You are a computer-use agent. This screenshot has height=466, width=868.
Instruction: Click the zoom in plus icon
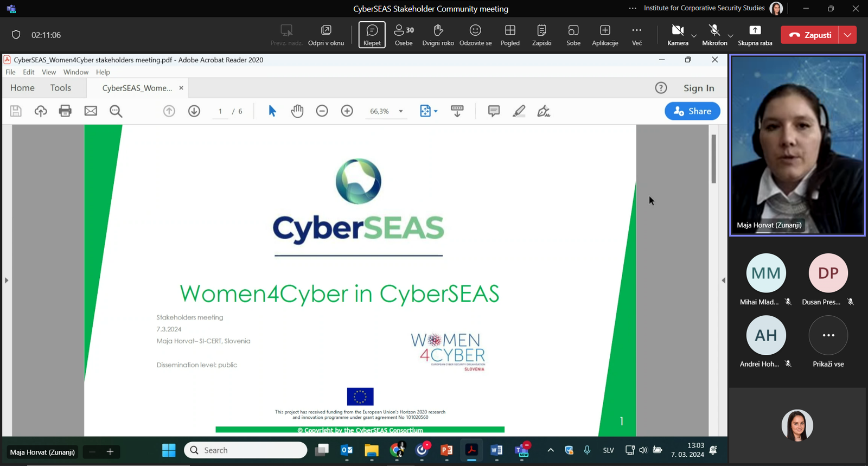[347, 111]
